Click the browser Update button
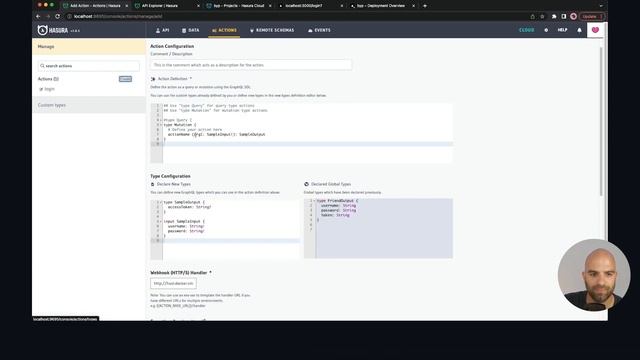This screenshot has width=640, height=360. (591, 16)
